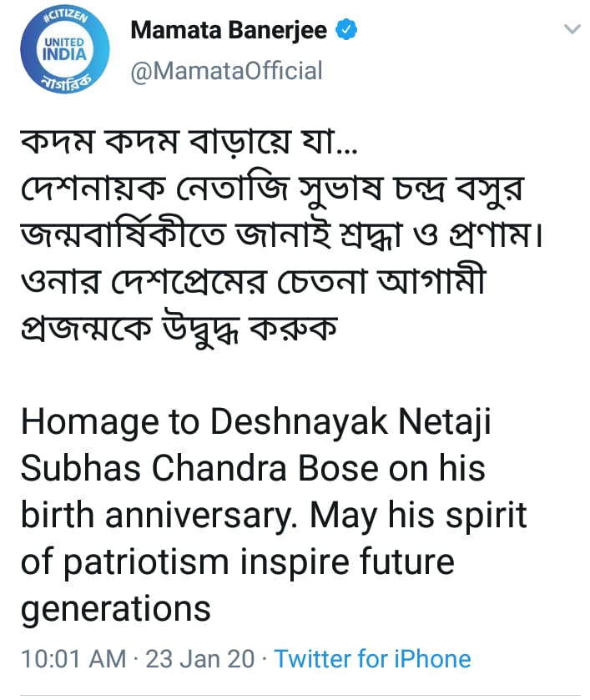Click the UNITED INDIA logo center
Image resolution: width=590 pixels, height=700 pixels.
(x=65, y=49)
